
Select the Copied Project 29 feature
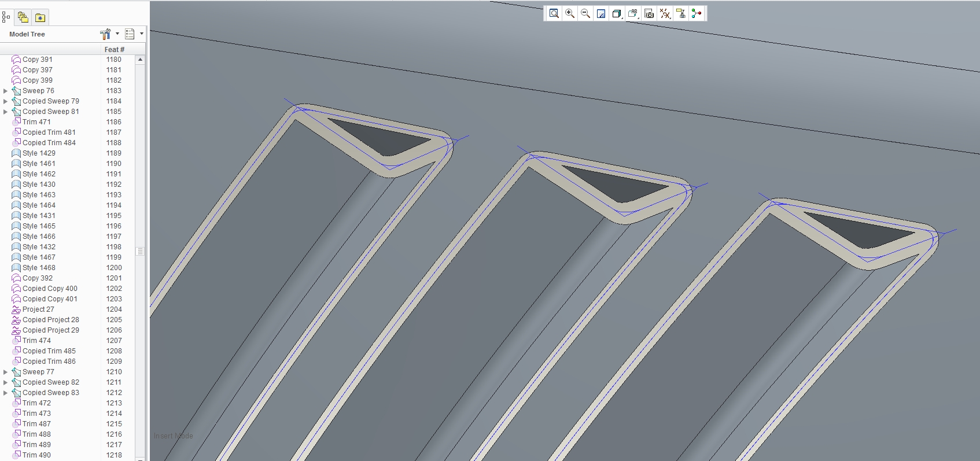(x=51, y=330)
